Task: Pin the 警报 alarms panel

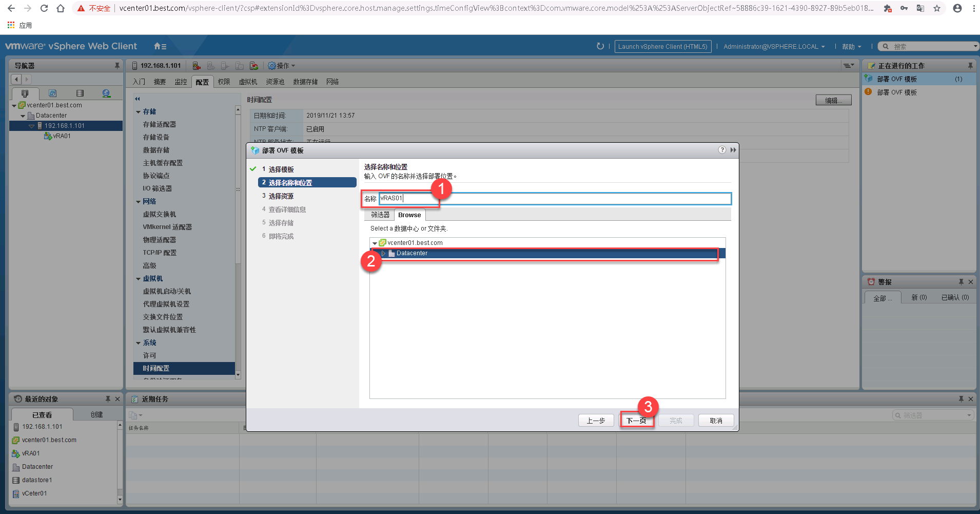Action: 961,282
